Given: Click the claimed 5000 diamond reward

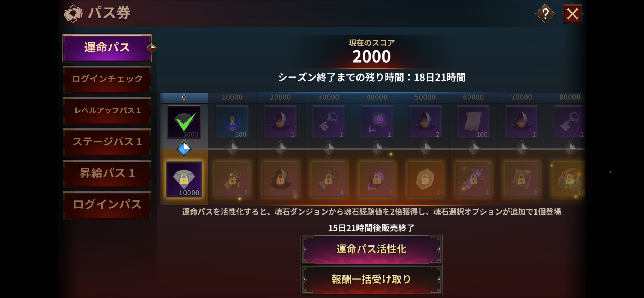Looking at the screenshot, I should click(184, 122).
